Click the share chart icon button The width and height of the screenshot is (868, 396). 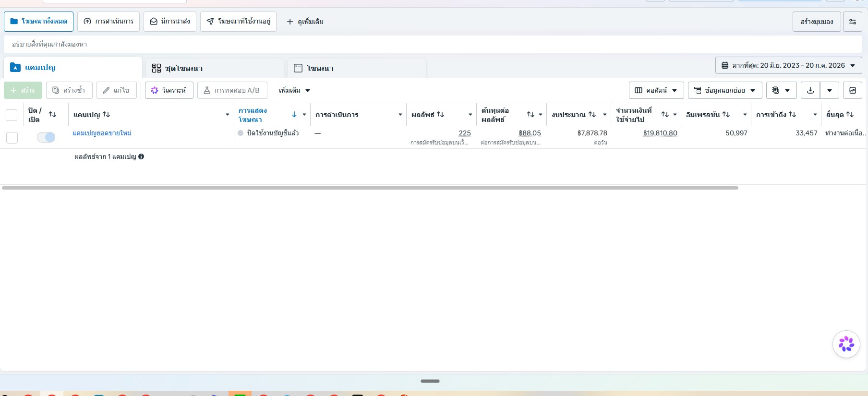853,90
